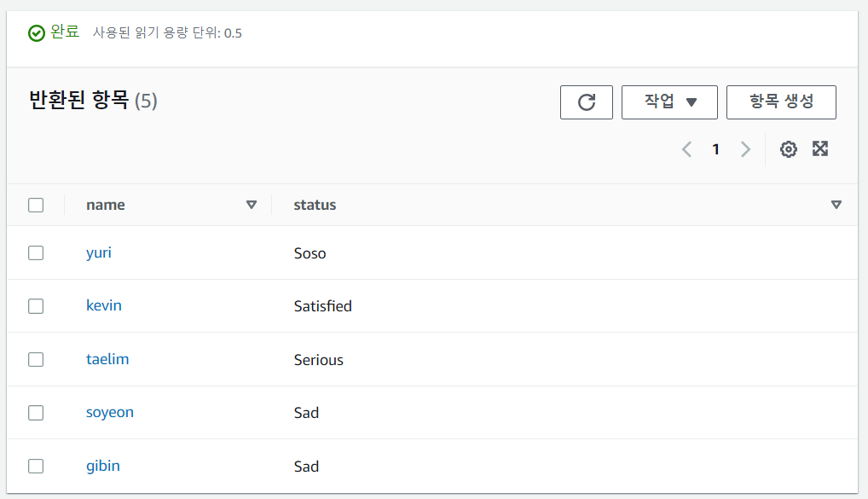Sort by the status column arrow
Screen dimensions: 868x499
pos(836,205)
